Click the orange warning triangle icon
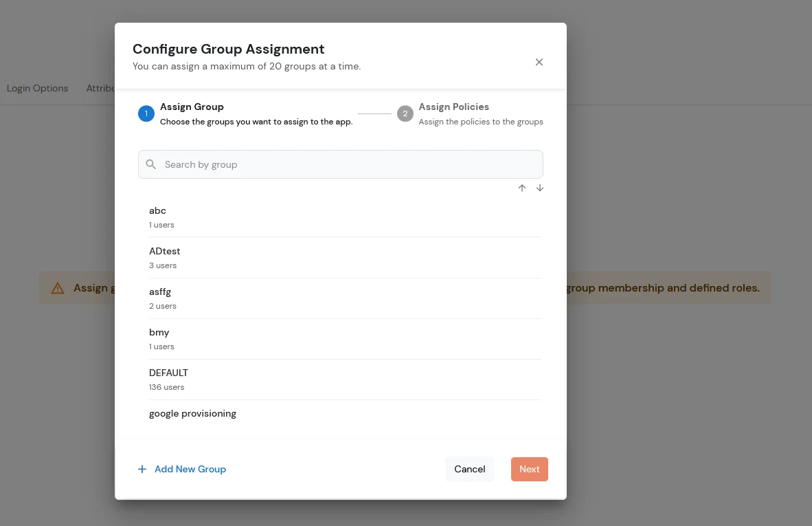Image resolution: width=812 pixels, height=526 pixels. click(58, 288)
